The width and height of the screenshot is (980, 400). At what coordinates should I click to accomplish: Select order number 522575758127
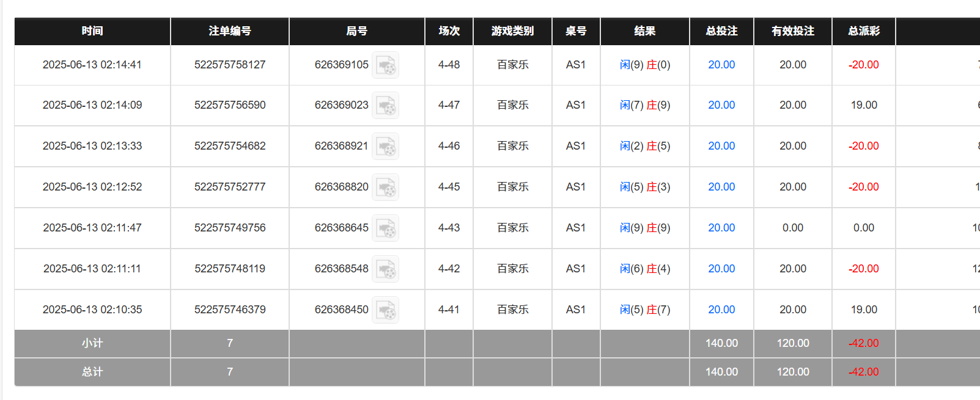click(230, 65)
